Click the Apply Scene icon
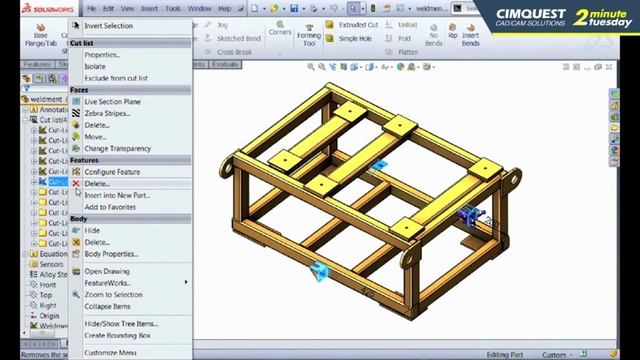Image resolution: width=640 pixels, height=360 pixels. point(411,67)
